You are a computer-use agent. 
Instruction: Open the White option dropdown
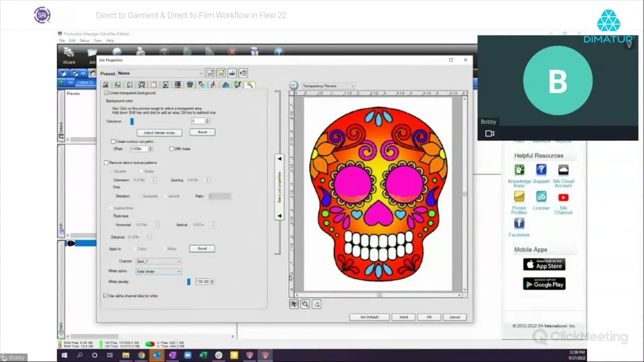click(158, 271)
